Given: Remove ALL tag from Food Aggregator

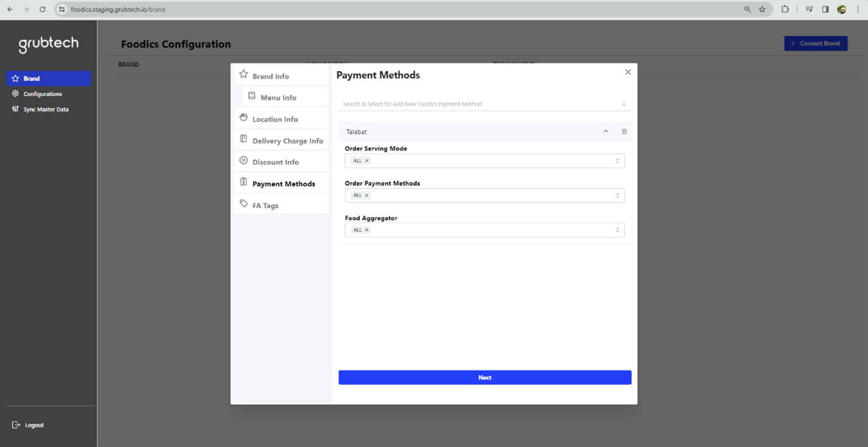Looking at the screenshot, I should coord(367,230).
